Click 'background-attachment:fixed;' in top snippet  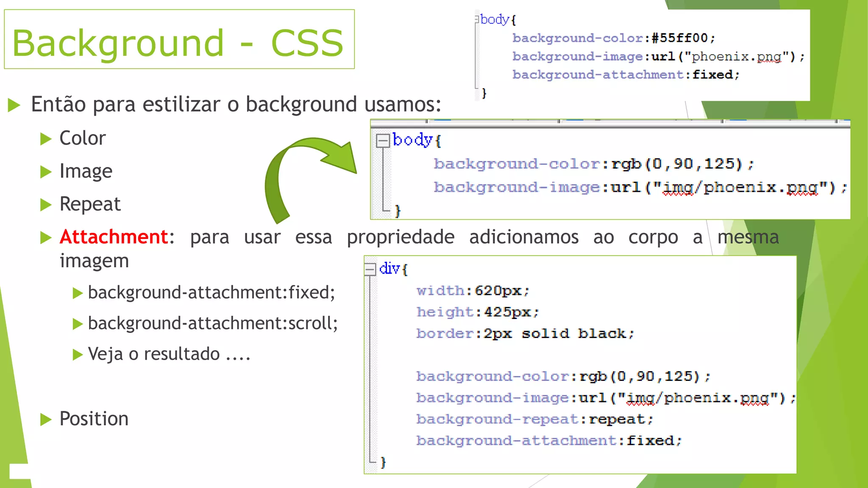(626, 75)
